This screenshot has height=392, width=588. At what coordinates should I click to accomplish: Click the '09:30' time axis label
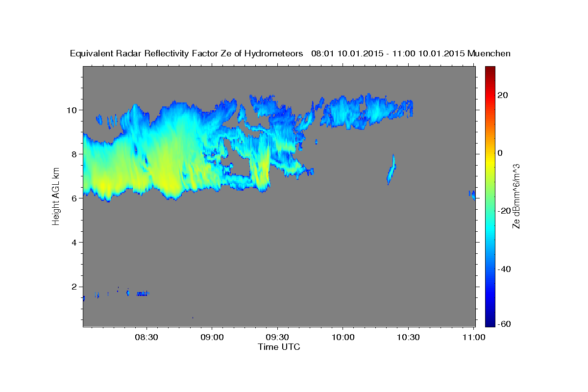pyautogui.click(x=277, y=337)
